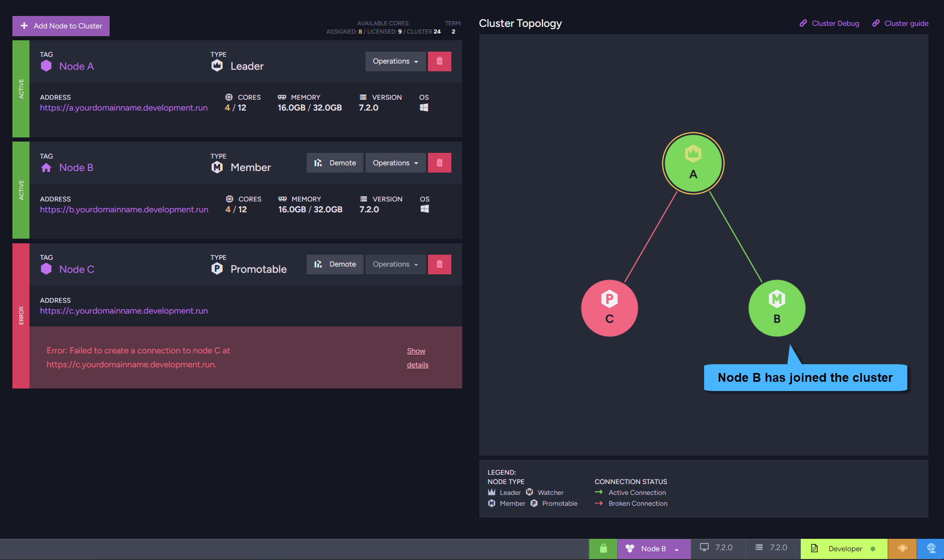Screen dimensions: 944x560
Task: Open the Cluster Debug link
Action: pyautogui.click(x=830, y=23)
